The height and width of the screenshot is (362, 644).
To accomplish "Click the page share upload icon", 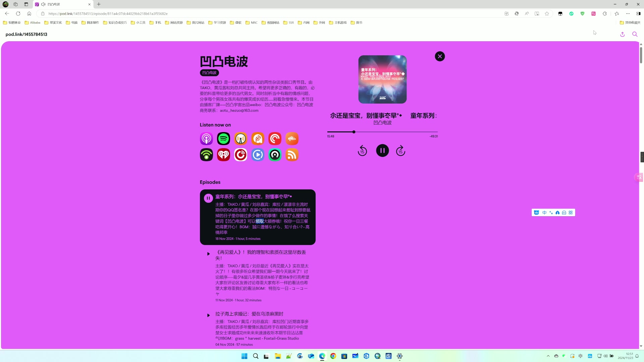I will point(622,34).
